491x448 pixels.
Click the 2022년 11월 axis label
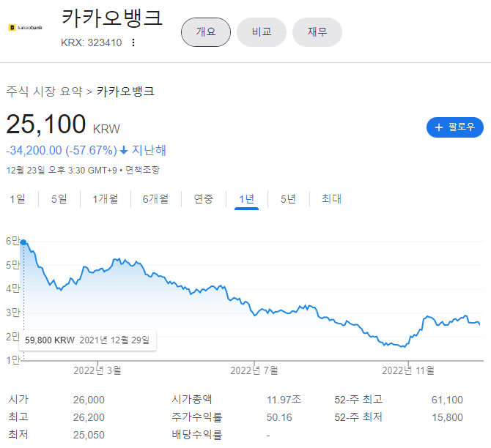click(x=408, y=370)
